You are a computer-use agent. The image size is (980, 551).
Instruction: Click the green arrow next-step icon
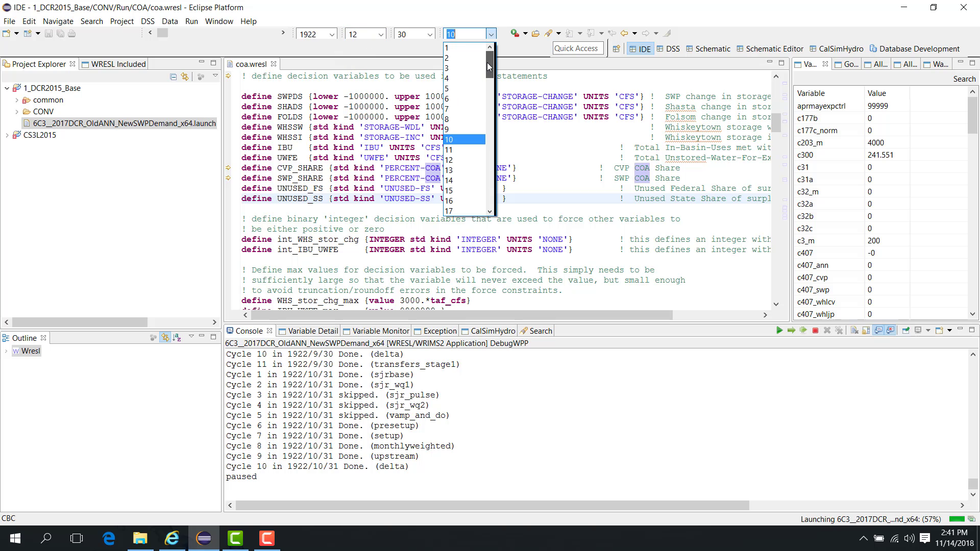tap(791, 331)
